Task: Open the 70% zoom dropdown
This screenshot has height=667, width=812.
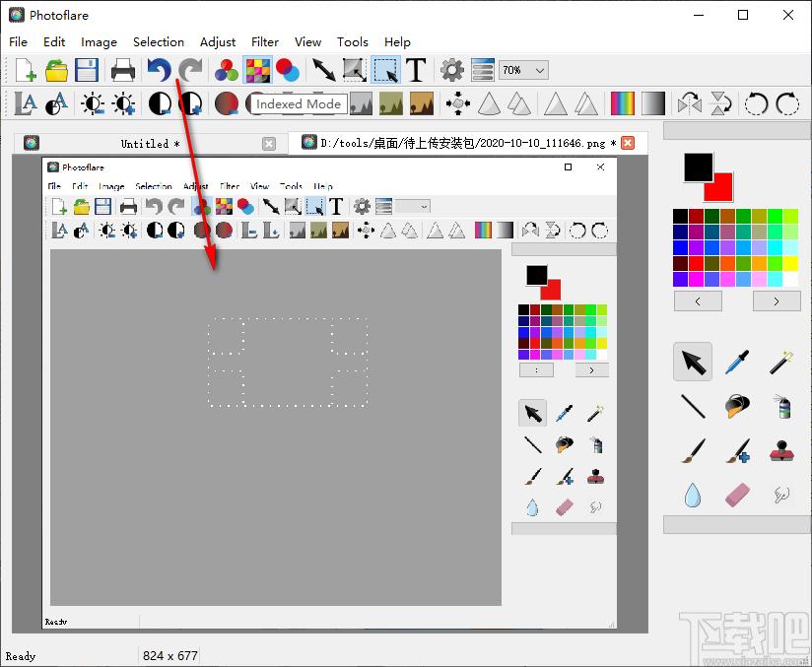Action: click(523, 70)
